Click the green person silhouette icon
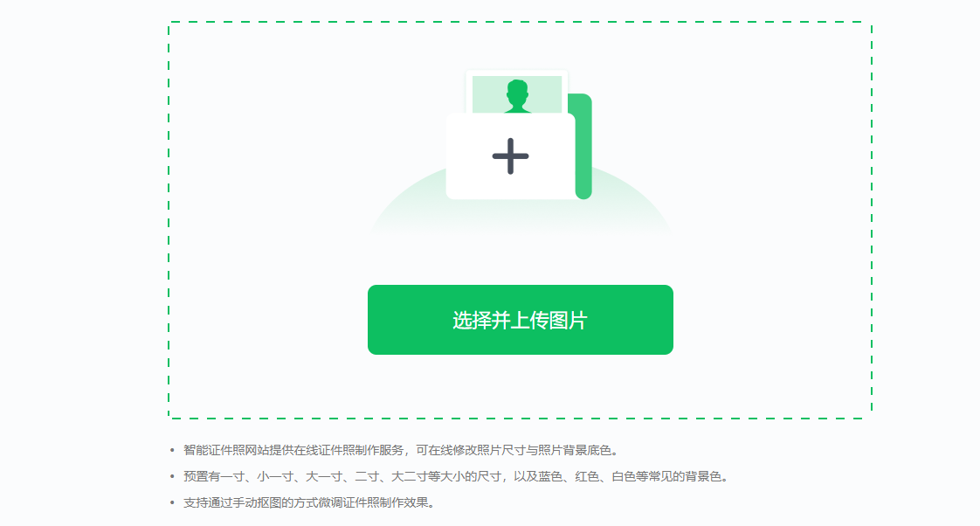The height and width of the screenshot is (526, 980). tap(517, 96)
